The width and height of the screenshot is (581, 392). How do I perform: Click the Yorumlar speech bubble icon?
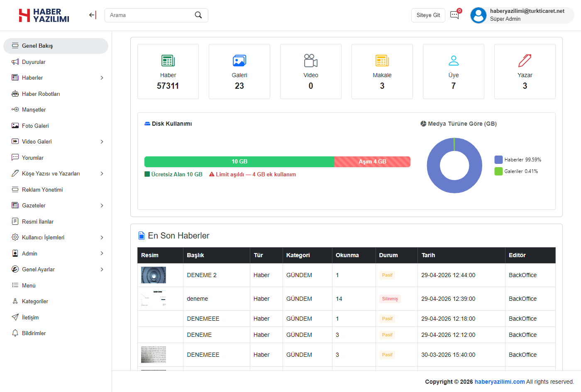coord(15,158)
